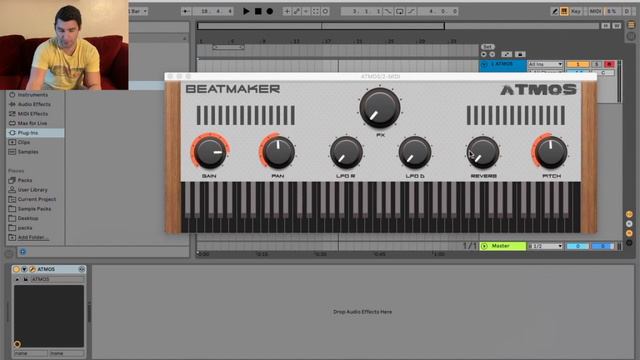Open Sample Packs folder in browser
640x360 pixels.
point(34,209)
